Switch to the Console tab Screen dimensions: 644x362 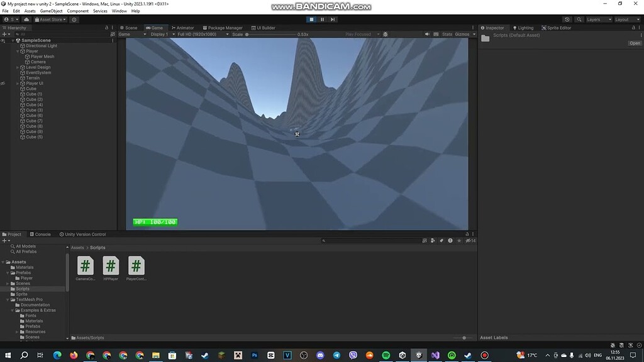(x=40, y=234)
